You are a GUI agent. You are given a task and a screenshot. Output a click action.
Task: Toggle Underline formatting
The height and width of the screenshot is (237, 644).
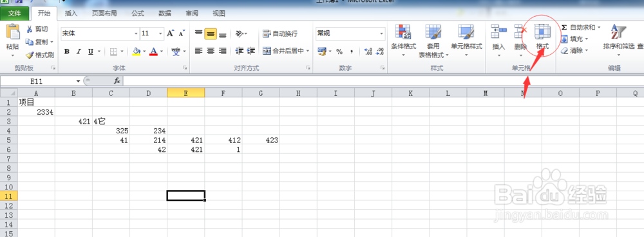90,52
